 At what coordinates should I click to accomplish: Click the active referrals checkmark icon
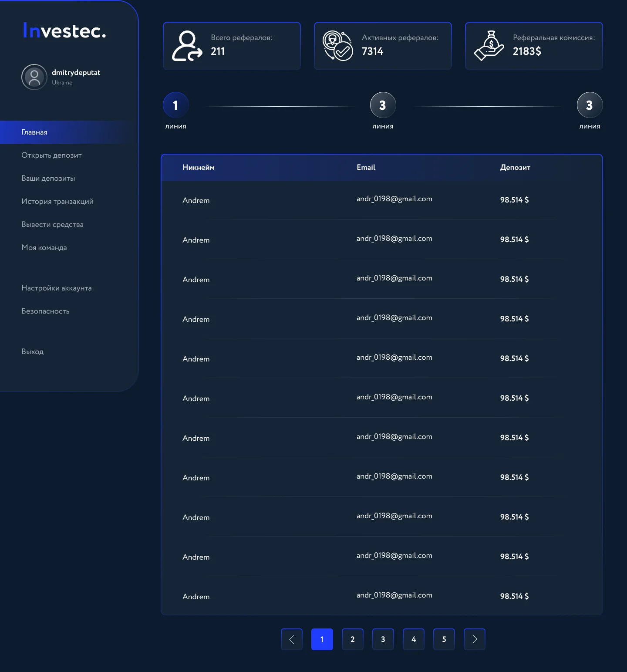point(337,46)
